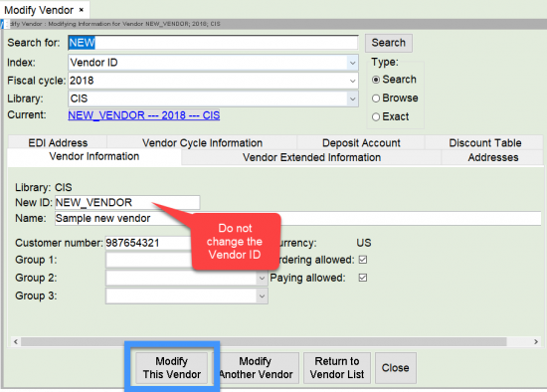Screen dimensions: 547x392
Task: Switch to the EDI Address tab
Action: click(58, 142)
